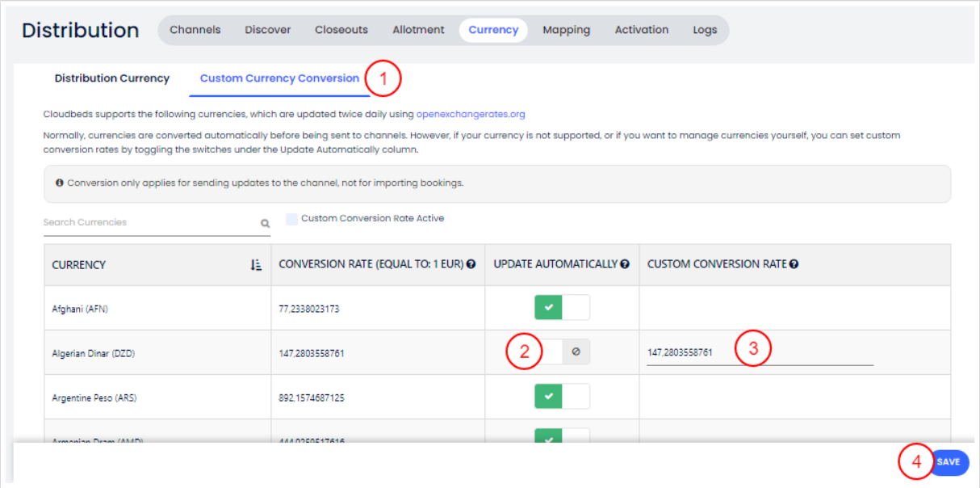Toggle automatic update for Argentine Peso
The image size is (980, 488).
coord(562,397)
